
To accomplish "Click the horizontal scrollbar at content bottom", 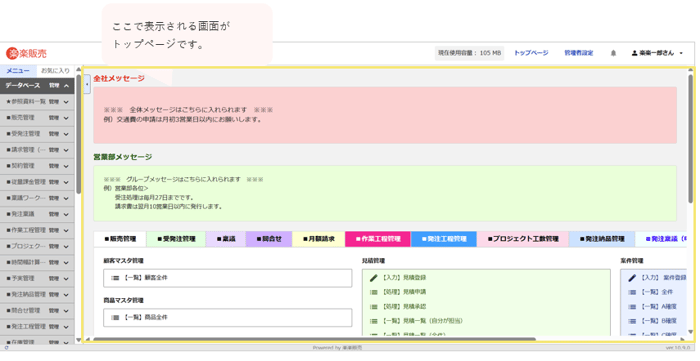I will click(x=314, y=339).
